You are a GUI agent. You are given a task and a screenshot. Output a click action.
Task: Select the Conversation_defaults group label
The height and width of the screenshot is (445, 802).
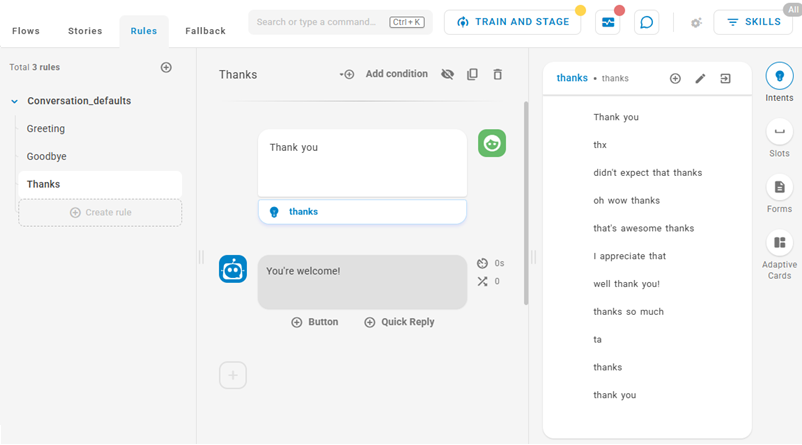[79, 101]
